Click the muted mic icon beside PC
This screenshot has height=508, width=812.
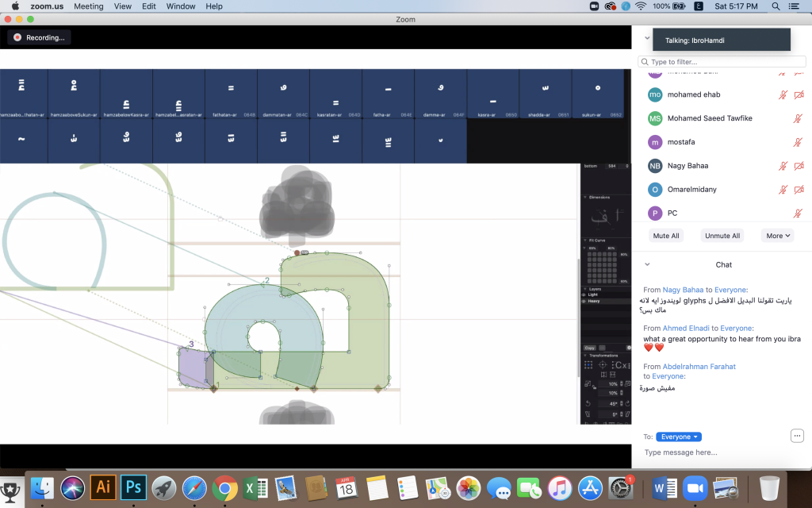click(x=798, y=213)
